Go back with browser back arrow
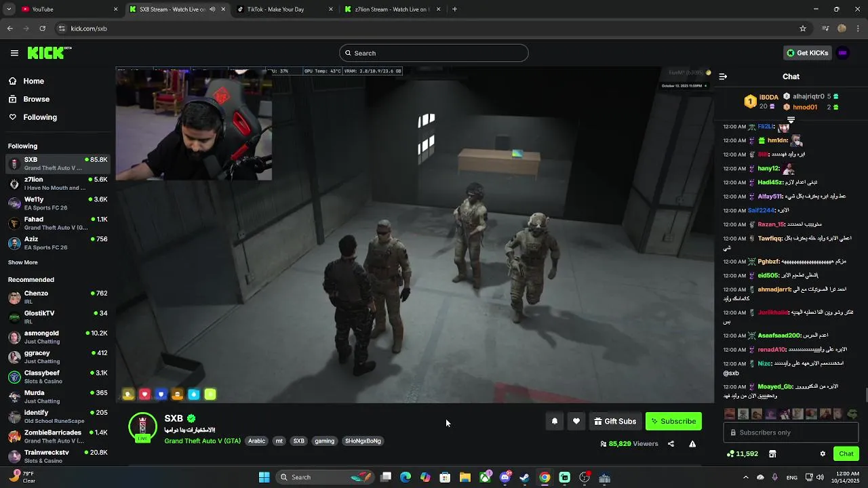868x488 pixels. pos(9,28)
